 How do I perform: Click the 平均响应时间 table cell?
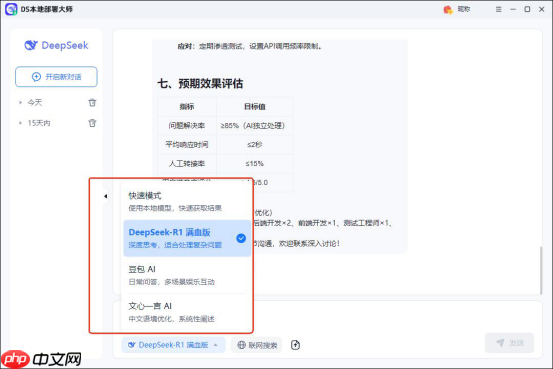187,145
